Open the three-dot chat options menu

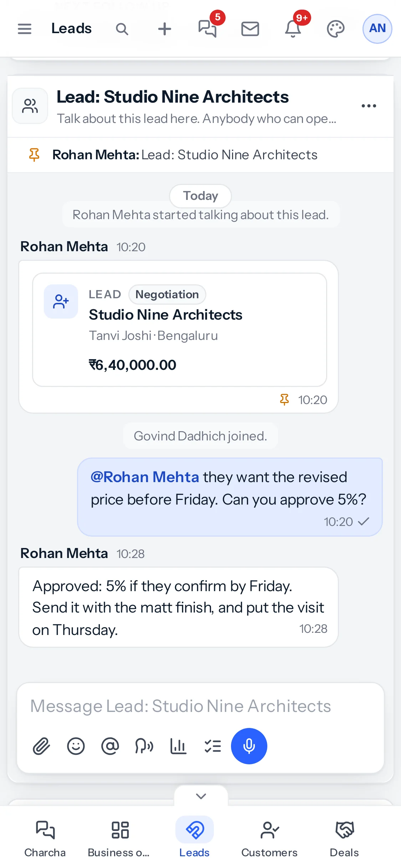(x=369, y=106)
